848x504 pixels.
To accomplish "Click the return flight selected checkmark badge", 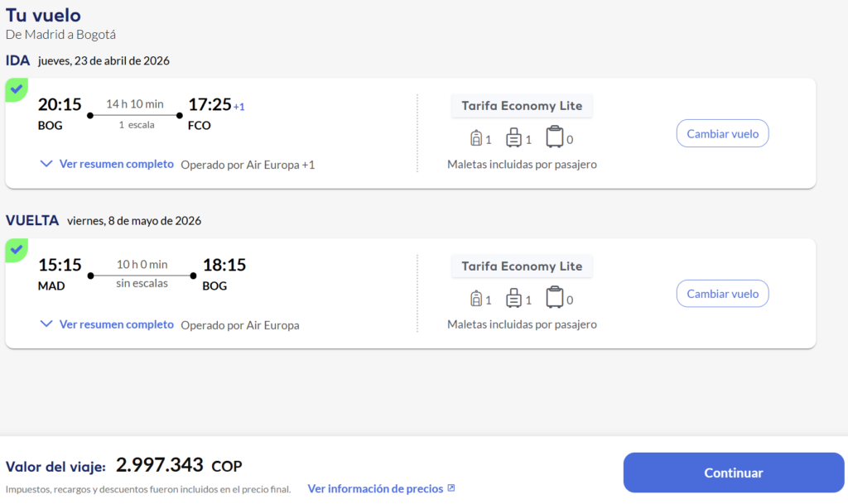I will [x=16, y=249].
